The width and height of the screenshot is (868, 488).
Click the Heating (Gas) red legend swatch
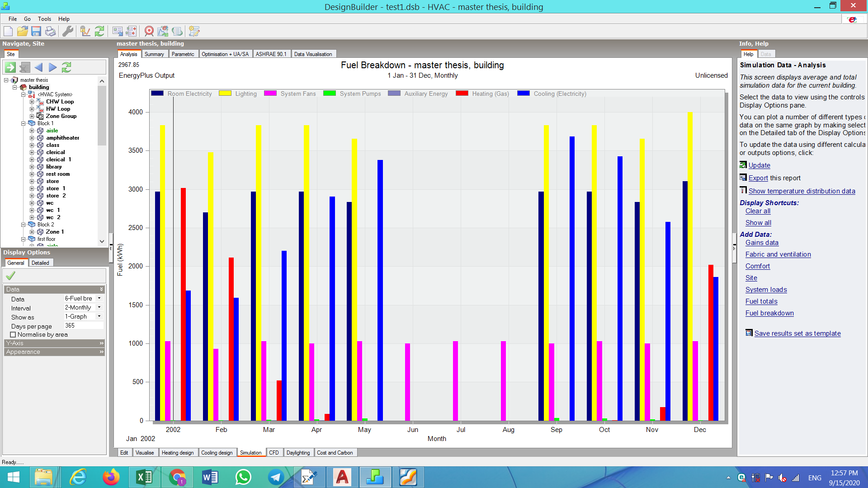(x=462, y=94)
